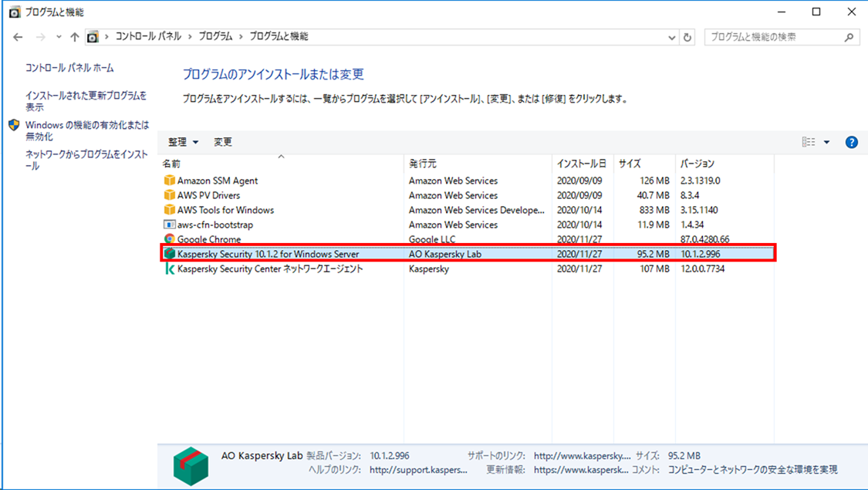The image size is (868, 490).
Task: Select the Google Chrome name
Action: click(x=208, y=239)
